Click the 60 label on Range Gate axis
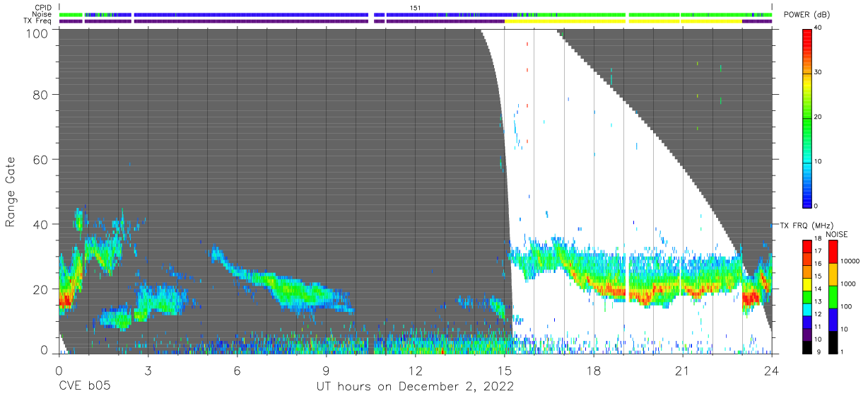Image resolution: width=868 pixels, height=401 pixels. 42,160
